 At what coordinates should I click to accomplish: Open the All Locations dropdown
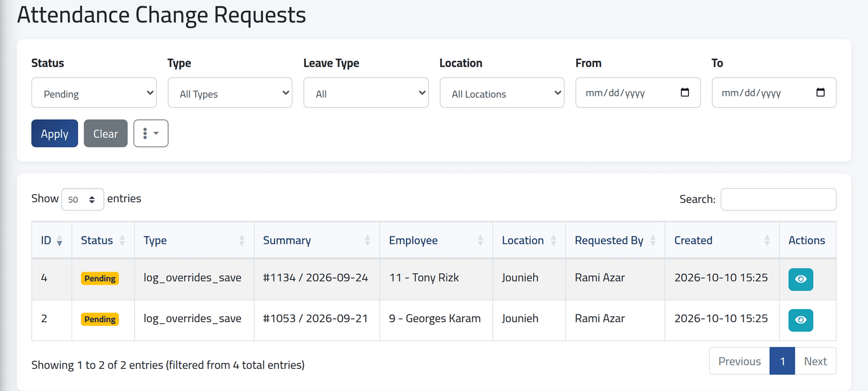(502, 93)
